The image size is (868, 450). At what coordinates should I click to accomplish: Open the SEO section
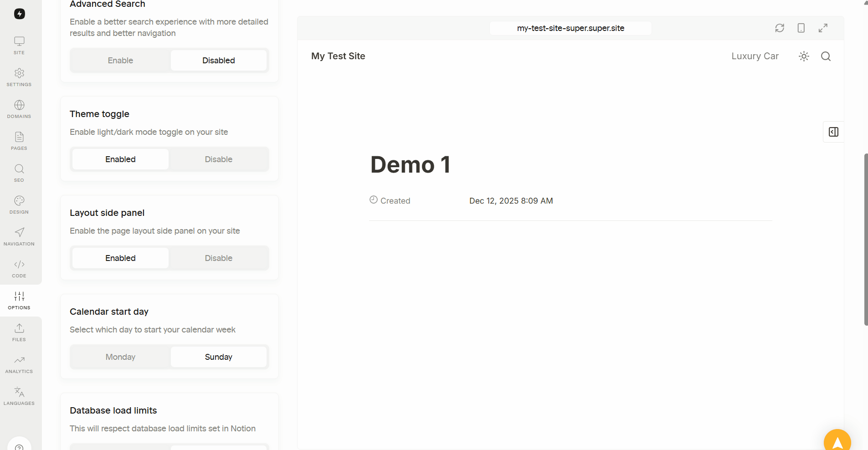pos(19,173)
